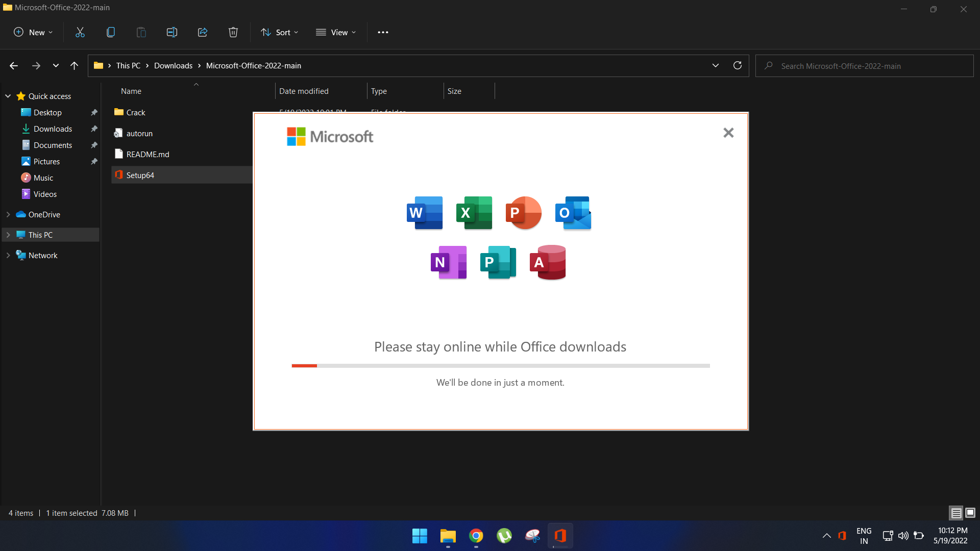Click the Paste icon in toolbar
The image size is (980, 551).
(x=141, y=32)
